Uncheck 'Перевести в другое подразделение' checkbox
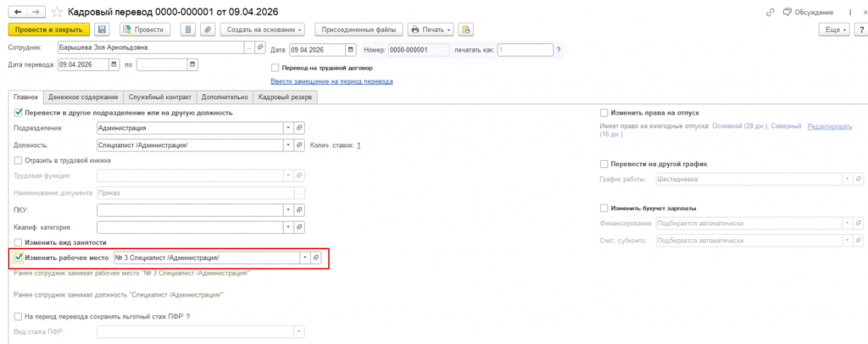This screenshot has width=868, height=344. [18, 113]
